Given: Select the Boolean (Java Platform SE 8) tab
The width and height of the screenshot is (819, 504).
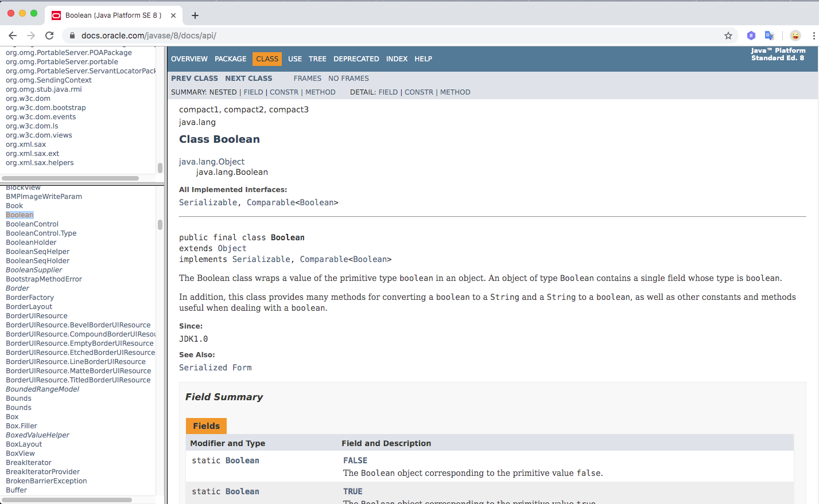Looking at the screenshot, I should [x=114, y=15].
